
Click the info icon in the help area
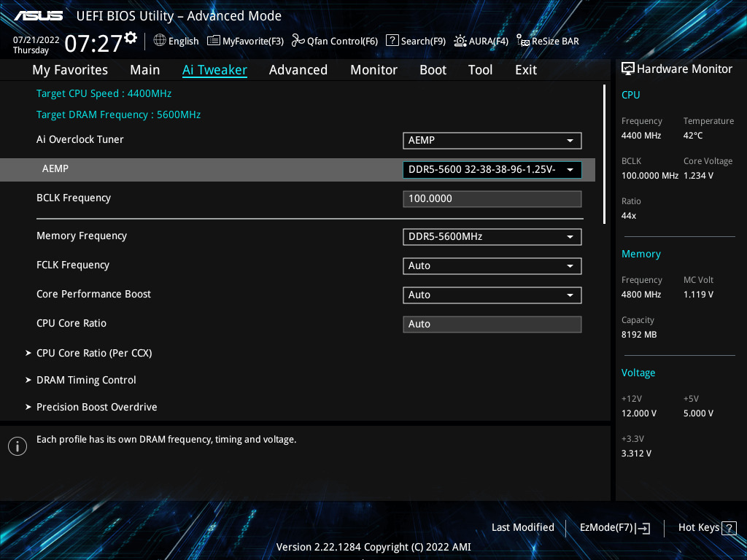18,446
